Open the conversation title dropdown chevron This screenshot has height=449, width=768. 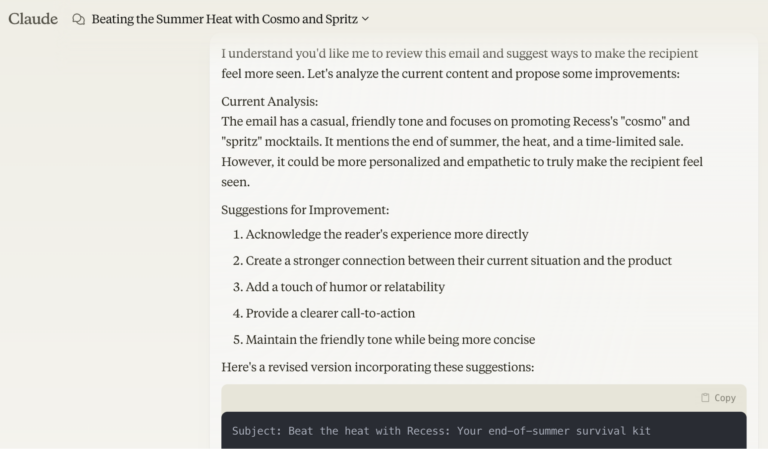365,19
